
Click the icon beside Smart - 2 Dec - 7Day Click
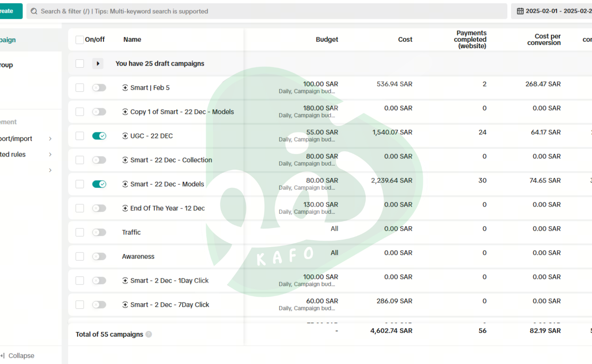(125, 305)
